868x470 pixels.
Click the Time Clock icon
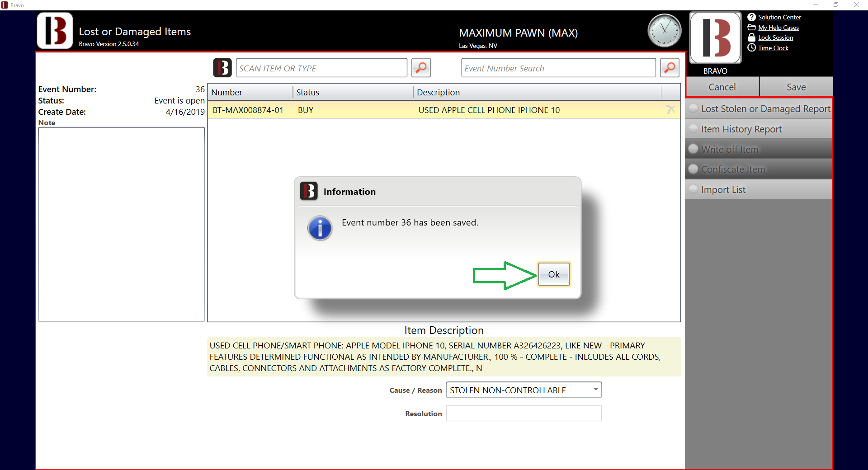tap(751, 47)
